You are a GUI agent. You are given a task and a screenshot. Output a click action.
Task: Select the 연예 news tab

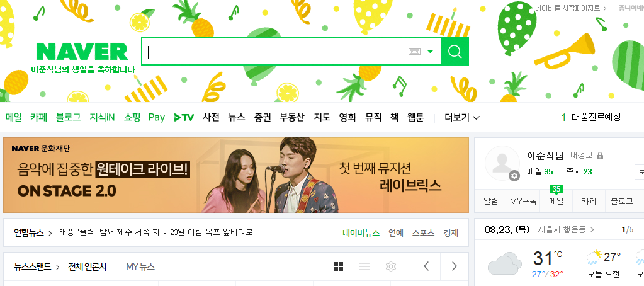396,233
